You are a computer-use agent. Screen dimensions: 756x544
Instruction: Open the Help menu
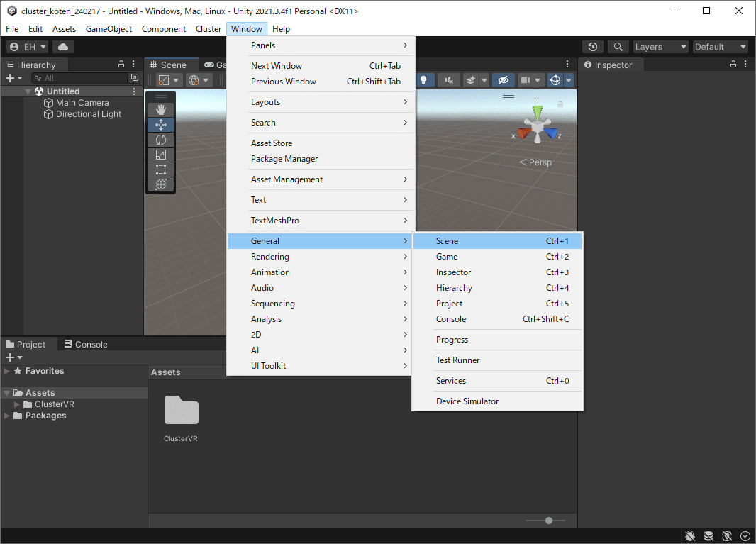[x=281, y=29]
